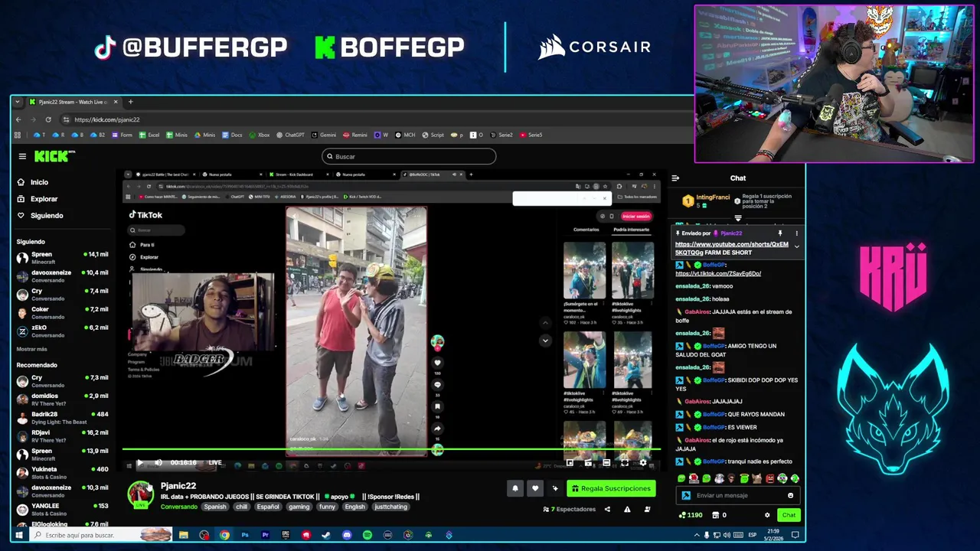Select the Spanish tag

point(215,507)
